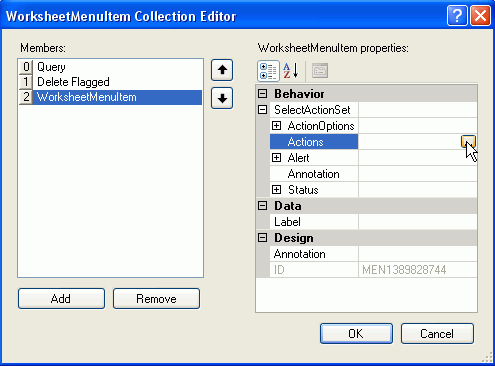This screenshot has width=495, height=366.
Task: Click the ID value MEN1389828744
Action: click(404, 270)
